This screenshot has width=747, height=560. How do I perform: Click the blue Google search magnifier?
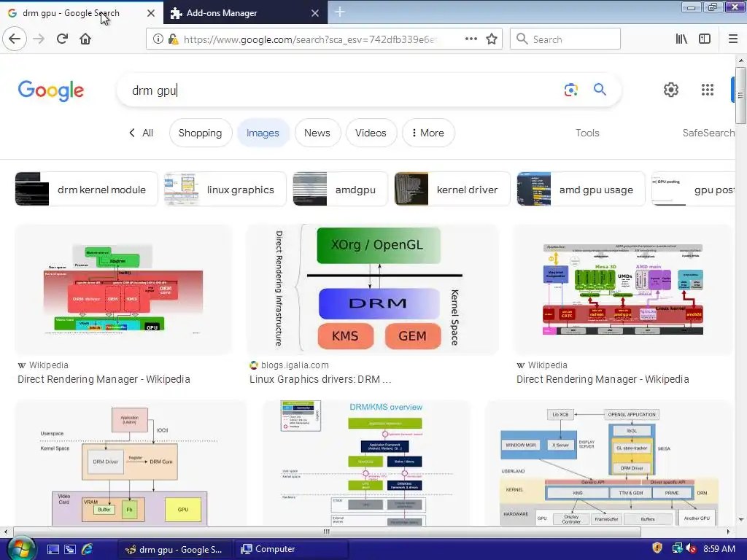point(600,90)
